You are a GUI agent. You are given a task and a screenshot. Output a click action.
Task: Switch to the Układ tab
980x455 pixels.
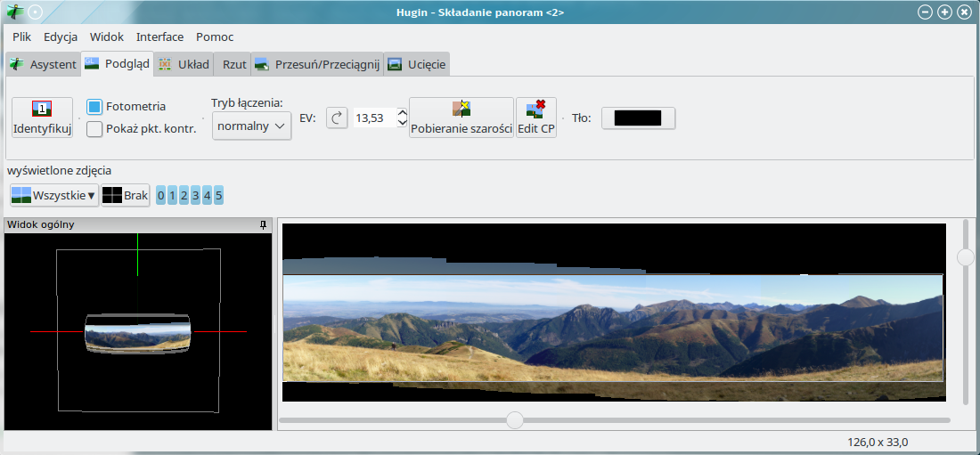coord(184,64)
